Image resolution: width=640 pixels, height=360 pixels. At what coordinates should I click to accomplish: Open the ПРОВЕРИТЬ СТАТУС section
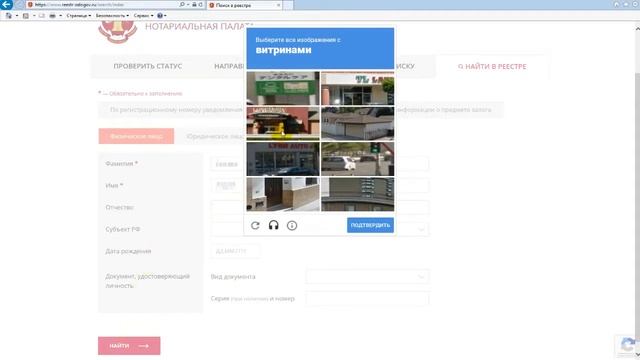(148, 66)
